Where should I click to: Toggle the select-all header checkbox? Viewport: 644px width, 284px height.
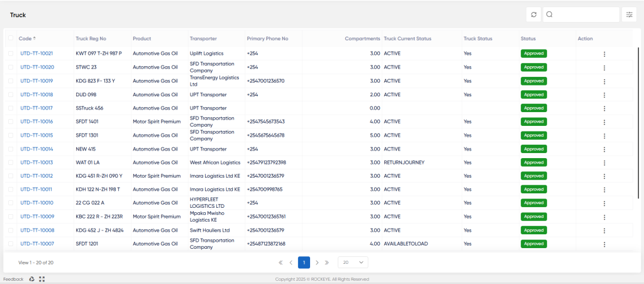coord(11,38)
